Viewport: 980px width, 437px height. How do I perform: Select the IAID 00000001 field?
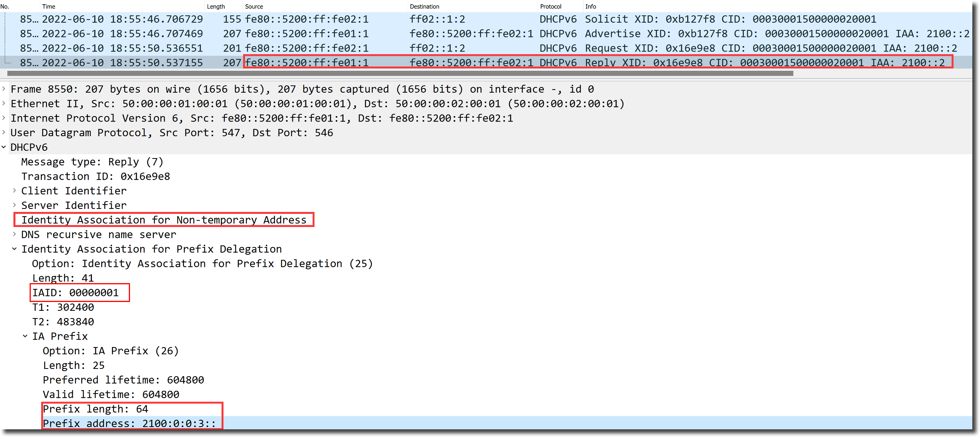coord(75,293)
